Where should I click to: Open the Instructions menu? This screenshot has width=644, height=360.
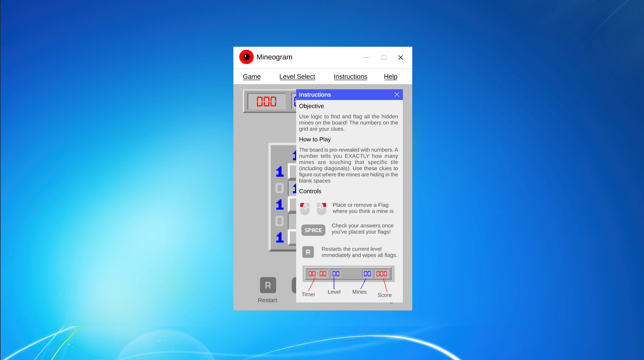point(350,77)
